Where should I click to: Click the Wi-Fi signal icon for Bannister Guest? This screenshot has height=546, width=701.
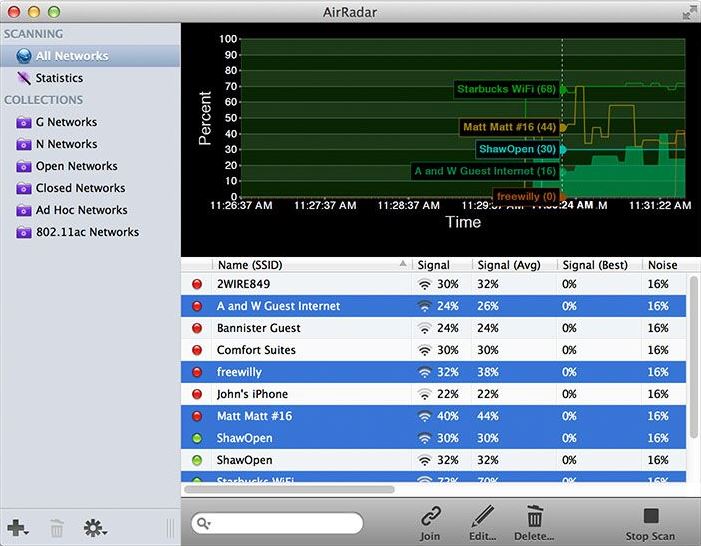coord(424,328)
